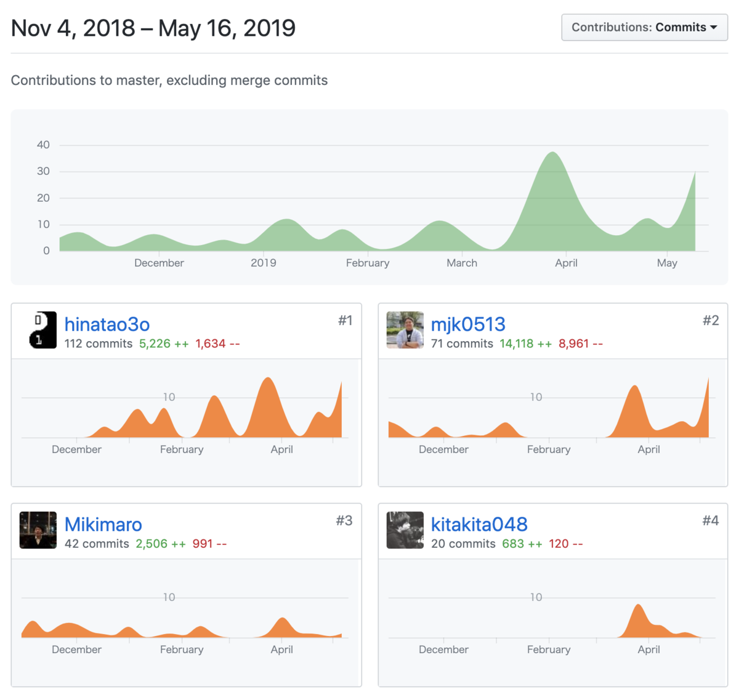View kitakita048's 20 commits
Screen dimensions: 739x700
tap(463, 544)
